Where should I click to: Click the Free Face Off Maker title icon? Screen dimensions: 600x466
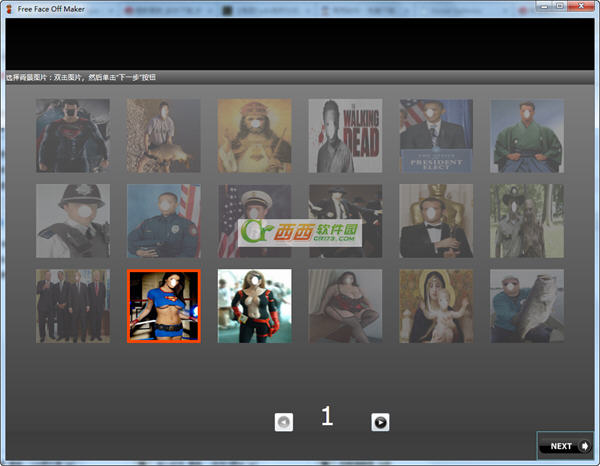click(x=9, y=9)
